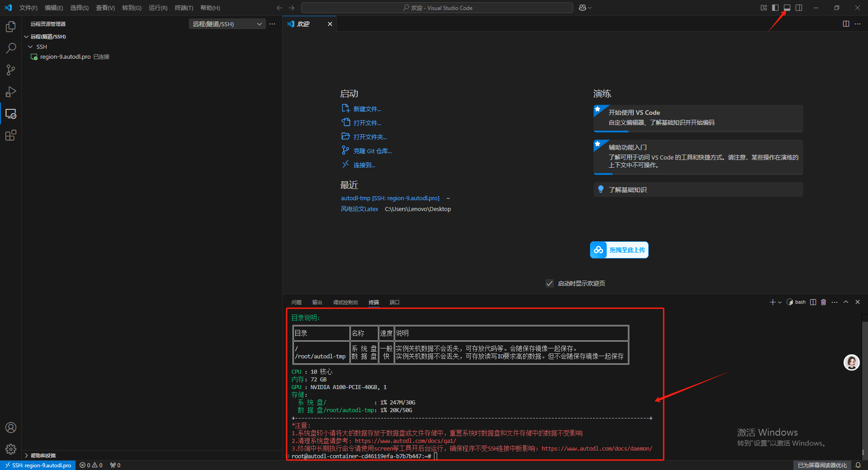
Task: Open the Manage gear icon
Action: pos(11,449)
